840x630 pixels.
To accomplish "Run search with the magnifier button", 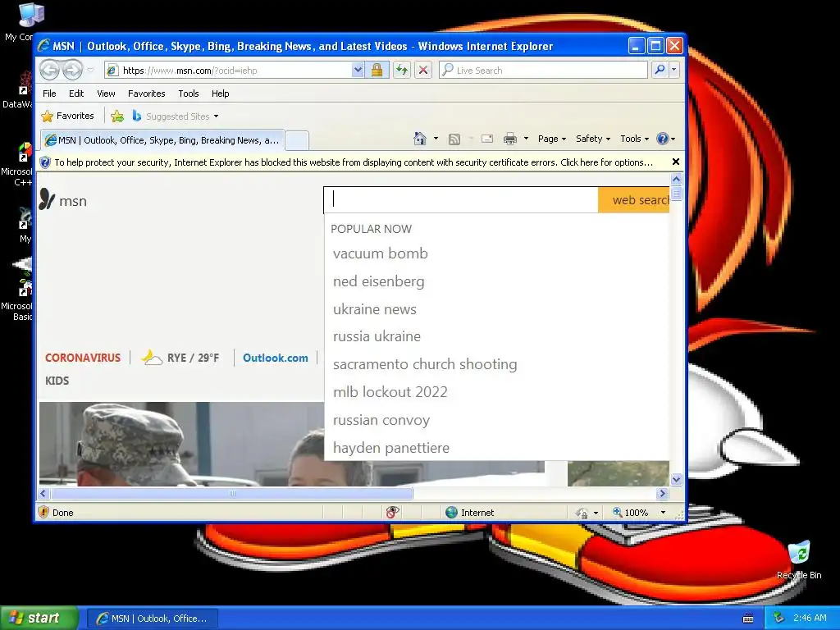I will pyautogui.click(x=660, y=70).
